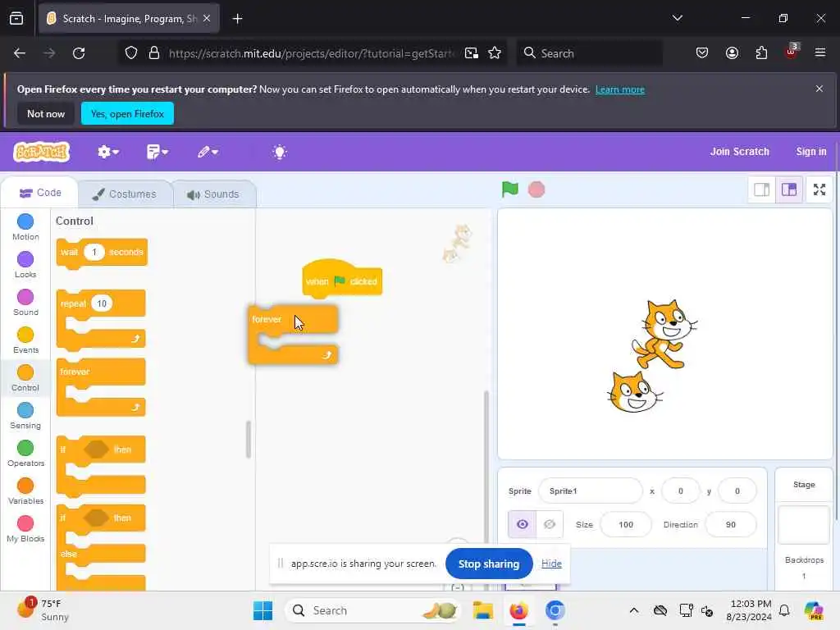Open File Explorer from taskbar

pyautogui.click(x=482, y=610)
